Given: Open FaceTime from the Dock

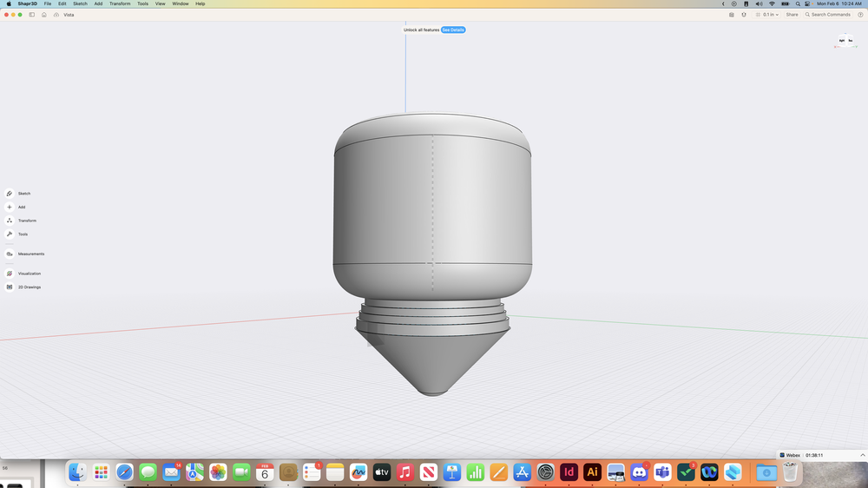Looking at the screenshot, I should coord(241,472).
